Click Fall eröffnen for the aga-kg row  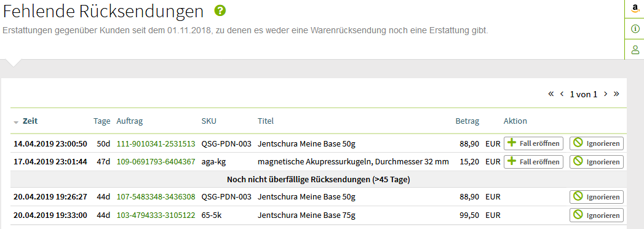[x=533, y=161]
